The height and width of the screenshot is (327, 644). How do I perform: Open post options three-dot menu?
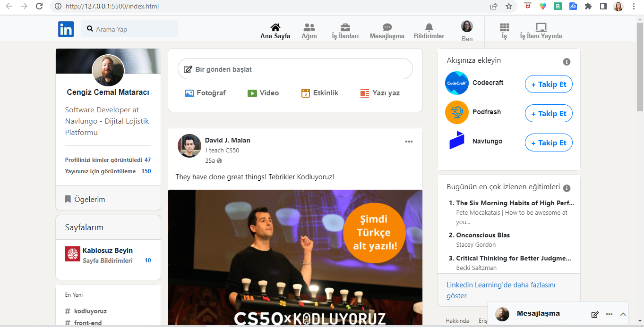(x=409, y=141)
